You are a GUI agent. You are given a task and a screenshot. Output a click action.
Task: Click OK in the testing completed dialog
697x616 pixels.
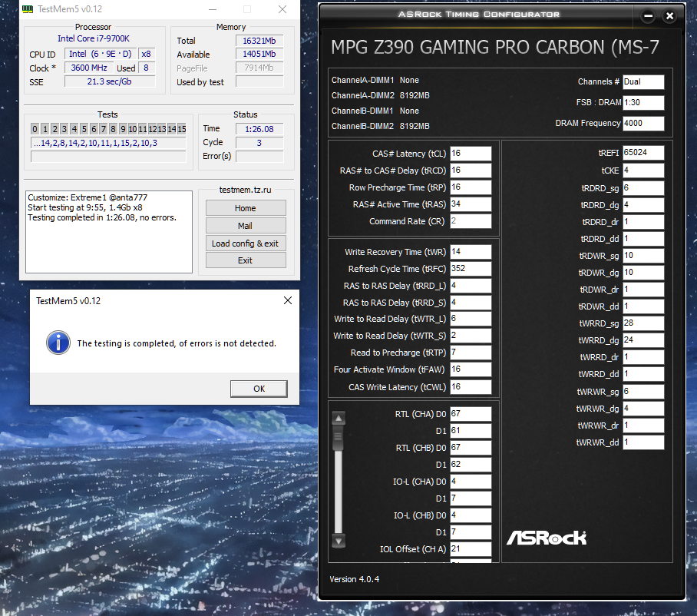point(259,389)
